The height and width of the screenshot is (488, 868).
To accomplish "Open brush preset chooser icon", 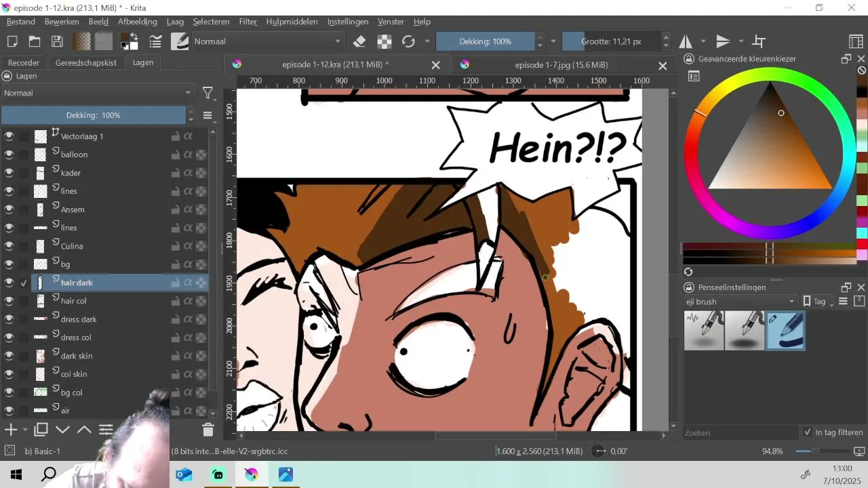I will (180, 41).
